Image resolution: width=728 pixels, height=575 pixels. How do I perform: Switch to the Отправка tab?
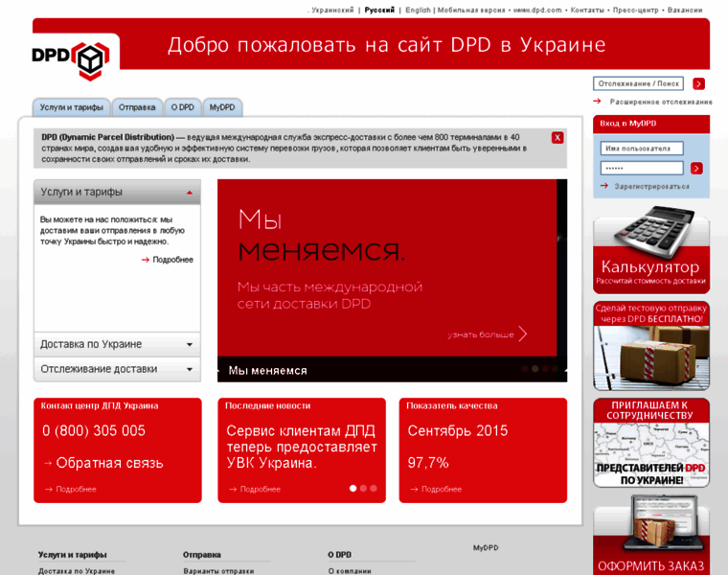[x=137, y=107]
